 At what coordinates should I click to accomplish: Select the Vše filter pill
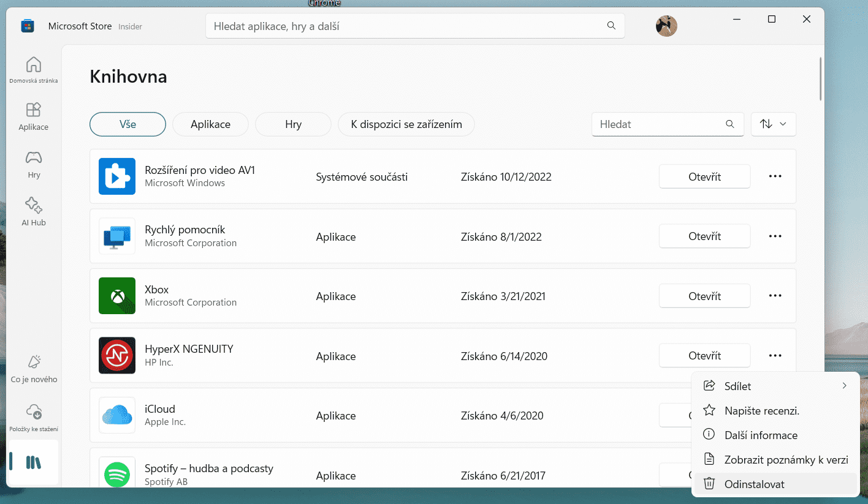(128, 124)
